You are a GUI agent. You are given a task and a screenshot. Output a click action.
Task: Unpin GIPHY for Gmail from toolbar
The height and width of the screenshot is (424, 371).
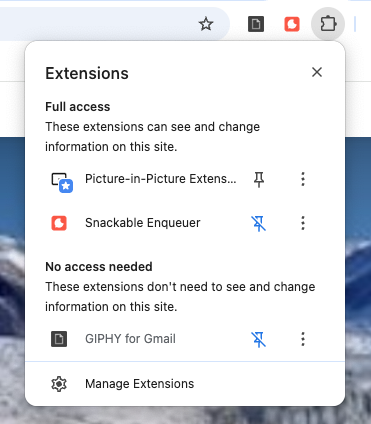(x=259, y=339)
